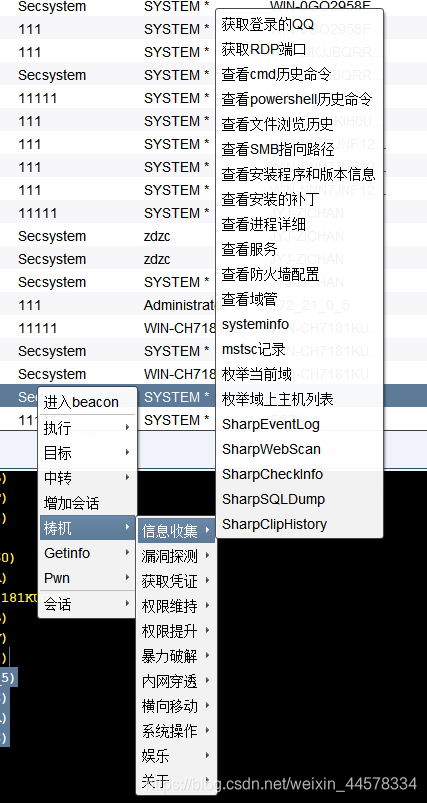Run systeminfo from the submenu
The height and width of the screenshot is (803, 427).
point(300,324)
